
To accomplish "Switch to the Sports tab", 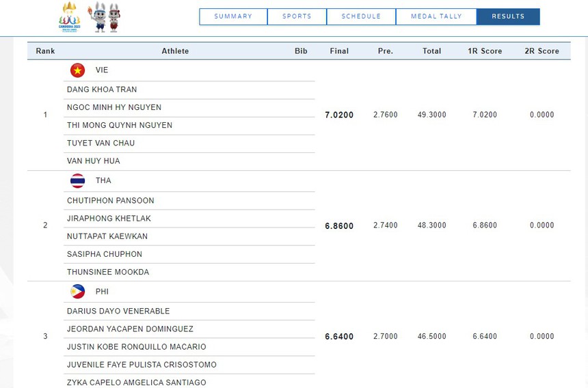I will pyautogui.click(x=297, y=16).
